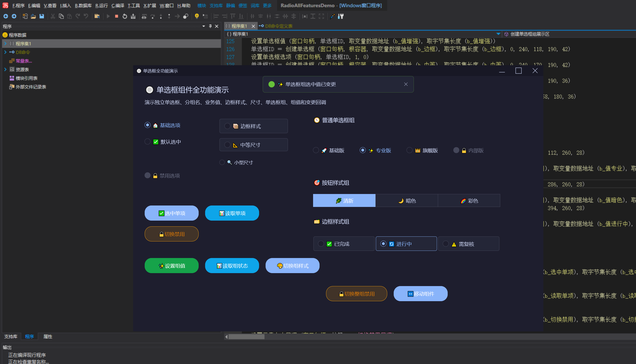Image resolution: width=636 pixels, height=364 pixels.
Task: Click the 切换禁用 button
Action: point(172,234)
